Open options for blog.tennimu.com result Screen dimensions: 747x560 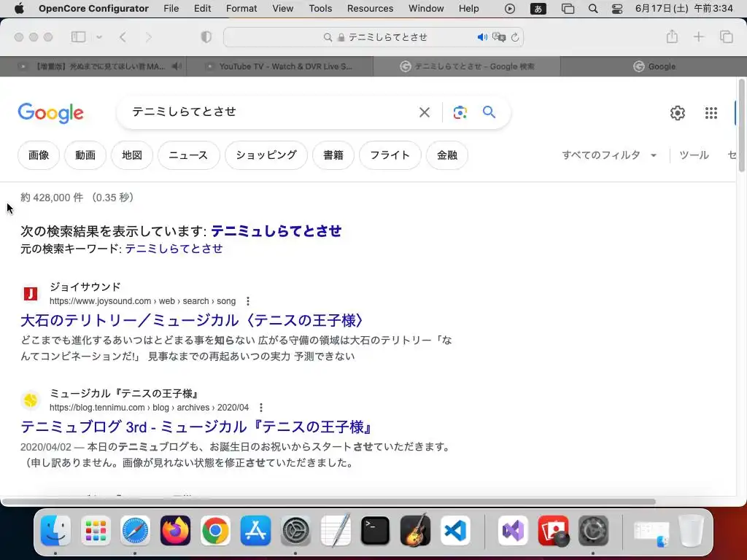coord(260,408)
